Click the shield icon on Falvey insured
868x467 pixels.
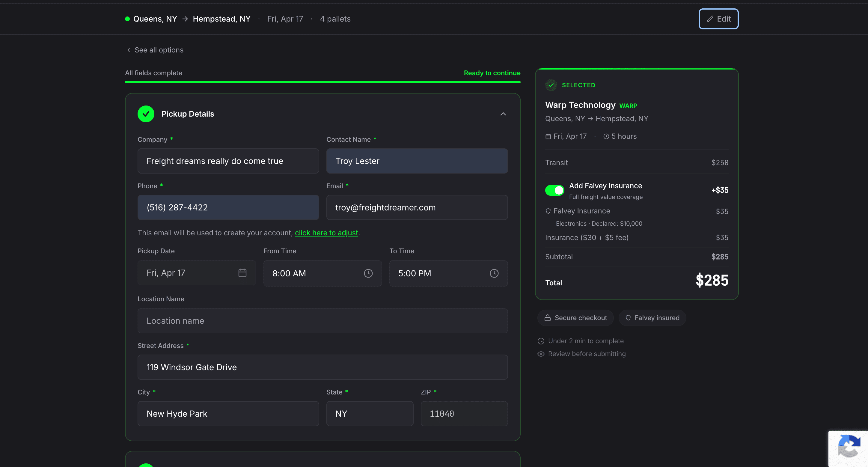tap(628, 318)
